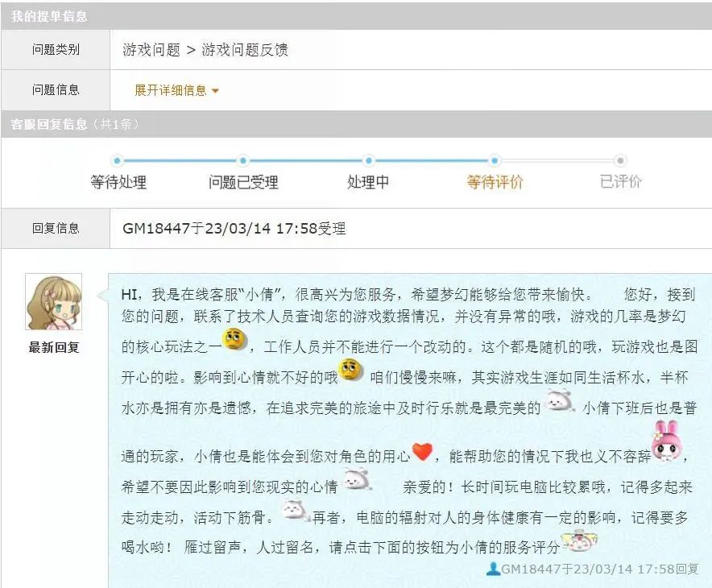Click the first yellow worried face emoji

[234, 339]
